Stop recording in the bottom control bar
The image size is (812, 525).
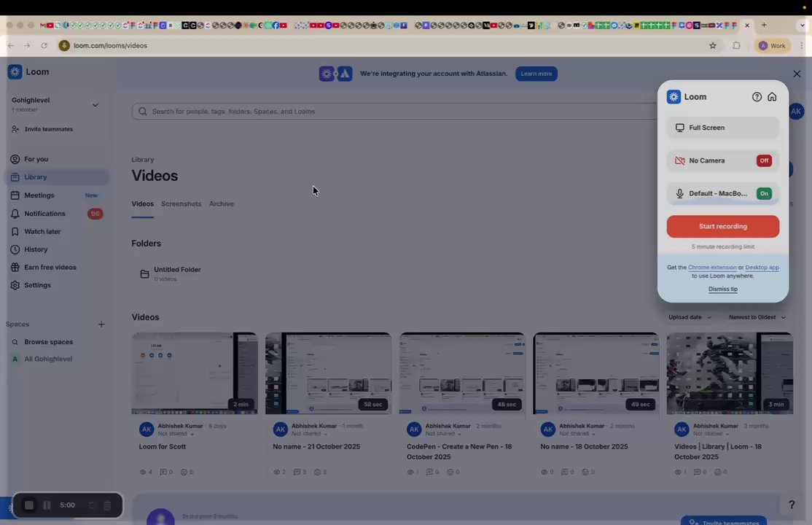29,505
